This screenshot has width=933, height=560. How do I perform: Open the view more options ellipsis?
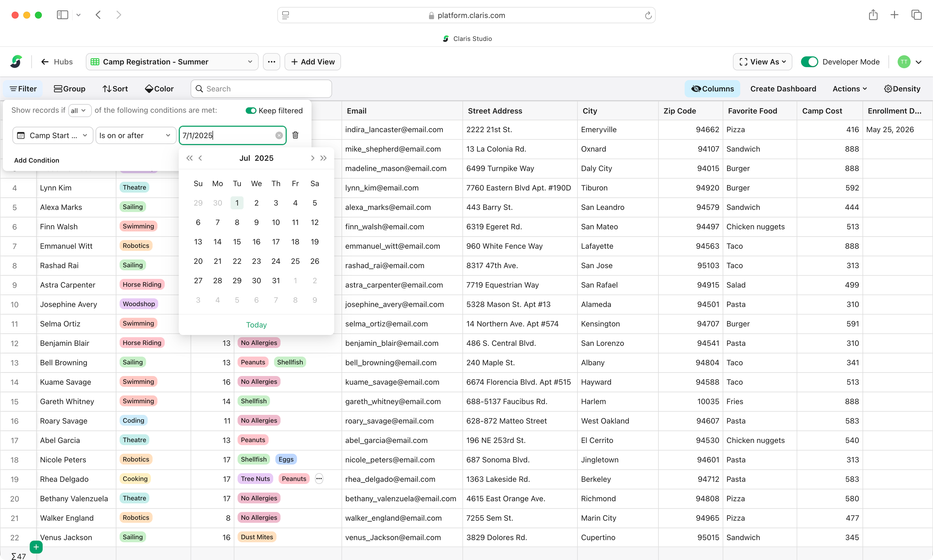tap(271, 62)
